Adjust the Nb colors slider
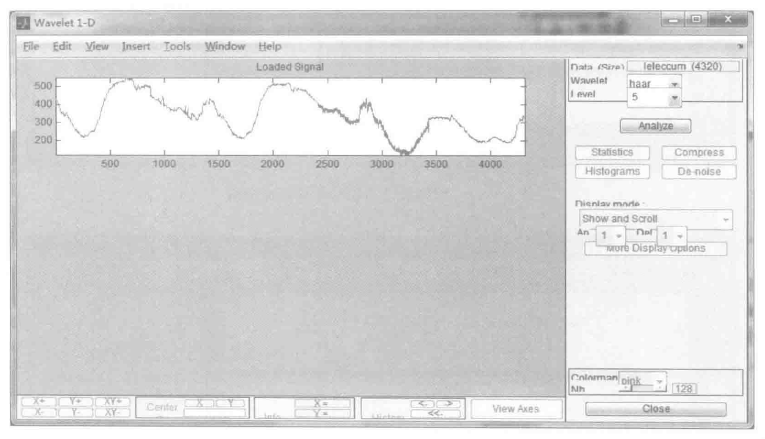The height and width of the screenshot is (439, 765). tap(642, 388)
